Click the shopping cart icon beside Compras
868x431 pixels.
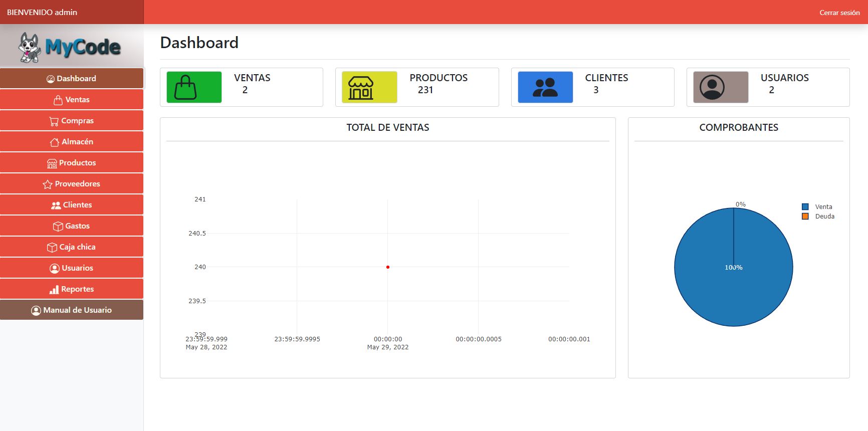pos(54,121)
